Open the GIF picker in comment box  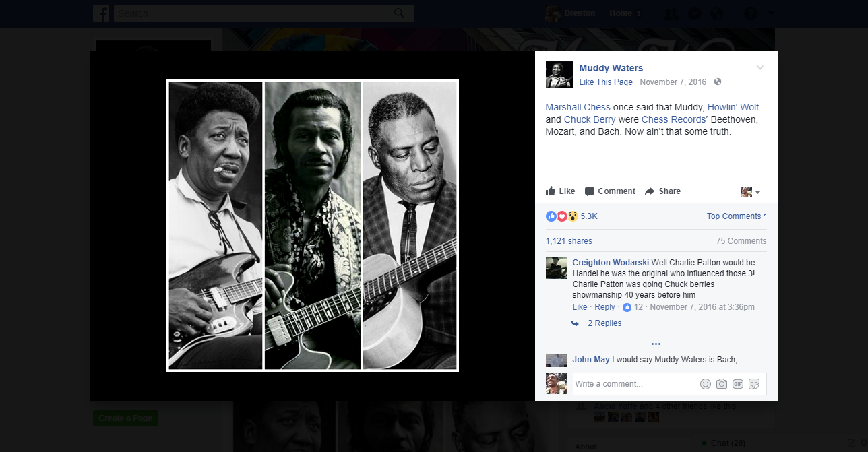[x=738, y=384]
